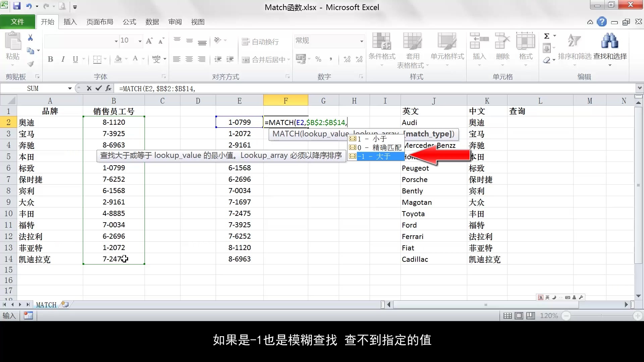Click the Clear eraser icon
Screen dimensions: 644x362
pos(547,60)
